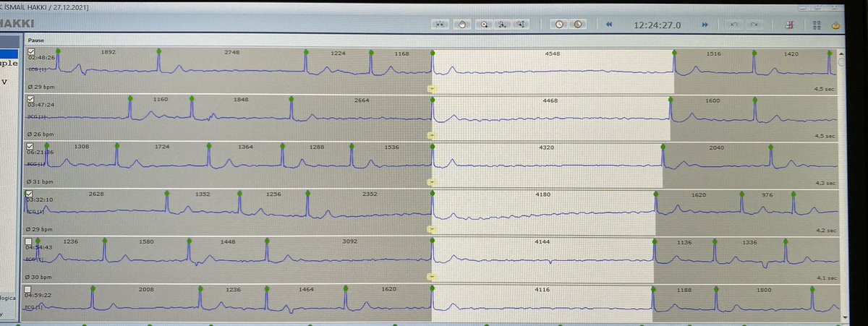
Task: Click the horizontal zoom magnifier icon
Action: [x=501, y=24]
